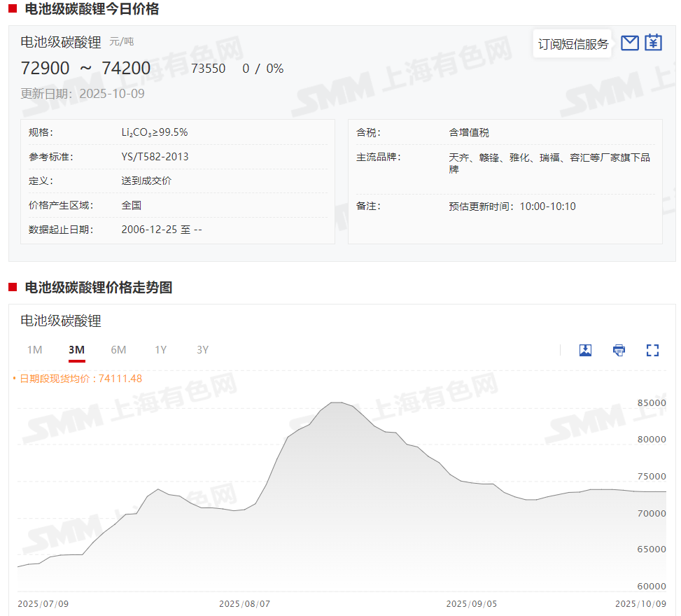Save the chart as image icon
The width and height of the screenshot is (681, 616).
[x=586, y=350]
